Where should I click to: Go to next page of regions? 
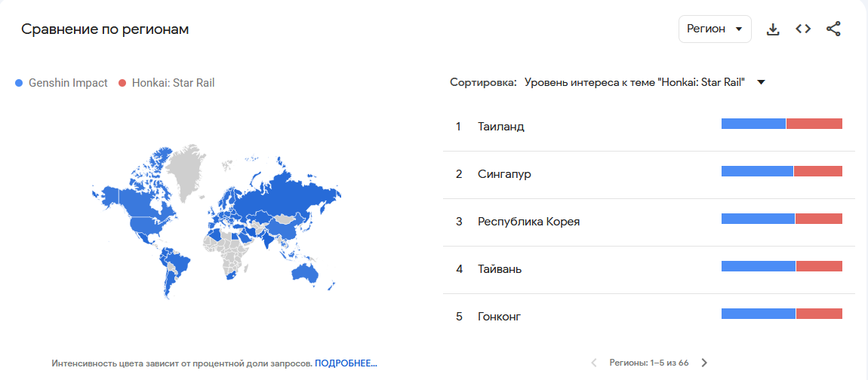[704, 363]
